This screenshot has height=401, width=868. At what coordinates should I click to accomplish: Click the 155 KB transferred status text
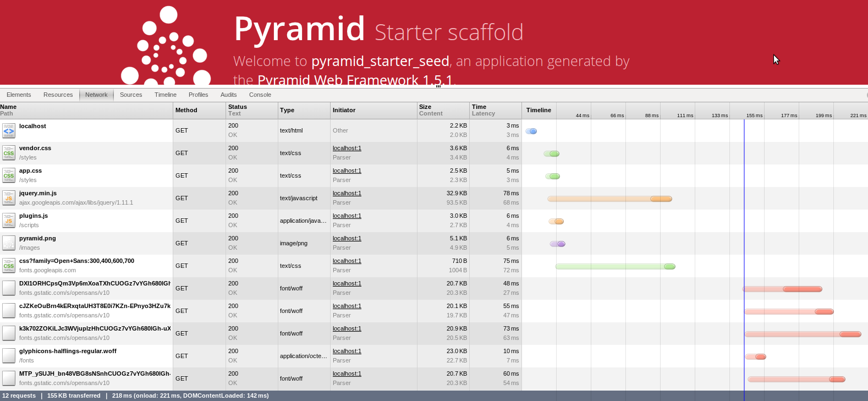[x=74, y=395]
